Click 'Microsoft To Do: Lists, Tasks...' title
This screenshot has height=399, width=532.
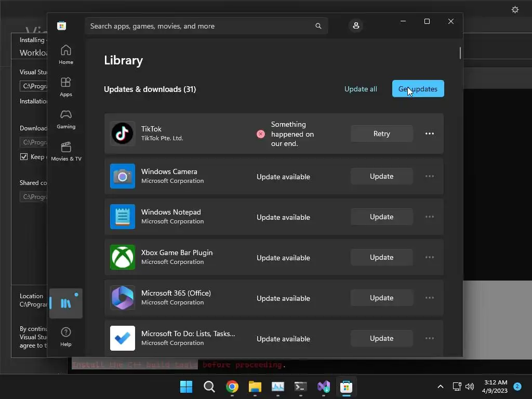pos(188,334)
